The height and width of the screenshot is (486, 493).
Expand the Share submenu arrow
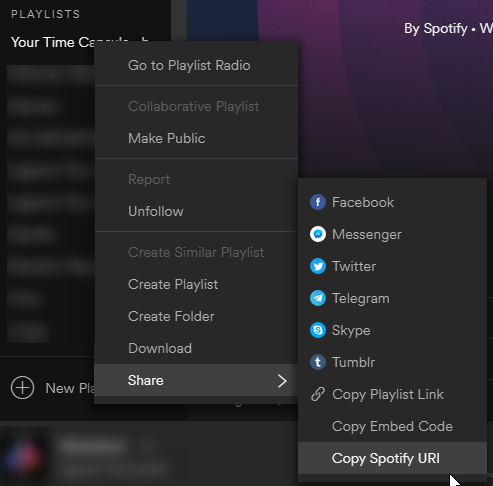tap(282, 381)
